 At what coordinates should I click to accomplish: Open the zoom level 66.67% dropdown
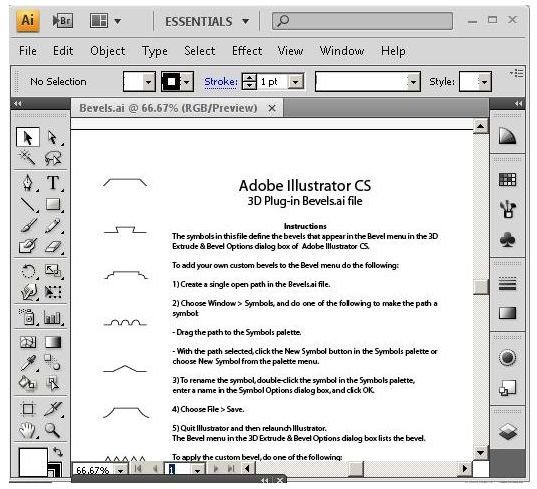120,471
